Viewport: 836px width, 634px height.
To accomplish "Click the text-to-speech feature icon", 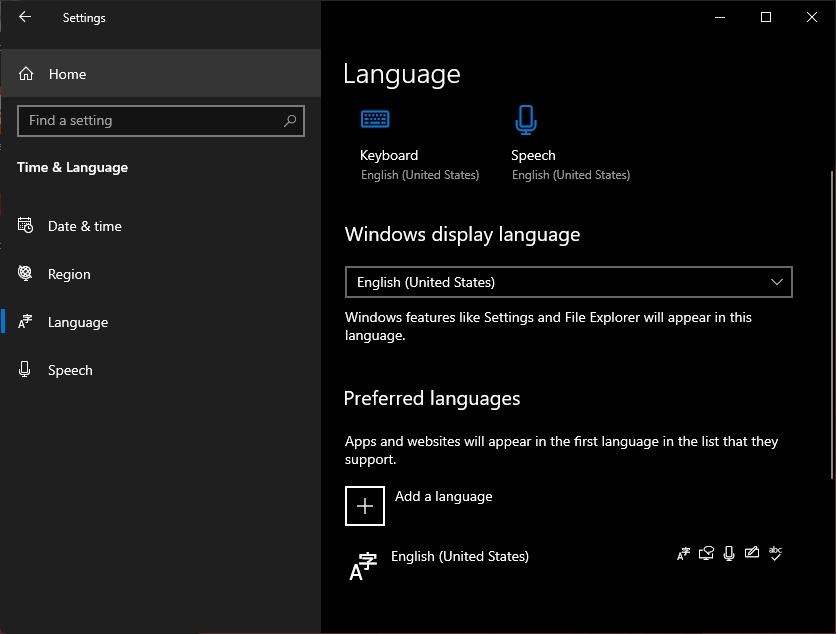I will point(707,553).
